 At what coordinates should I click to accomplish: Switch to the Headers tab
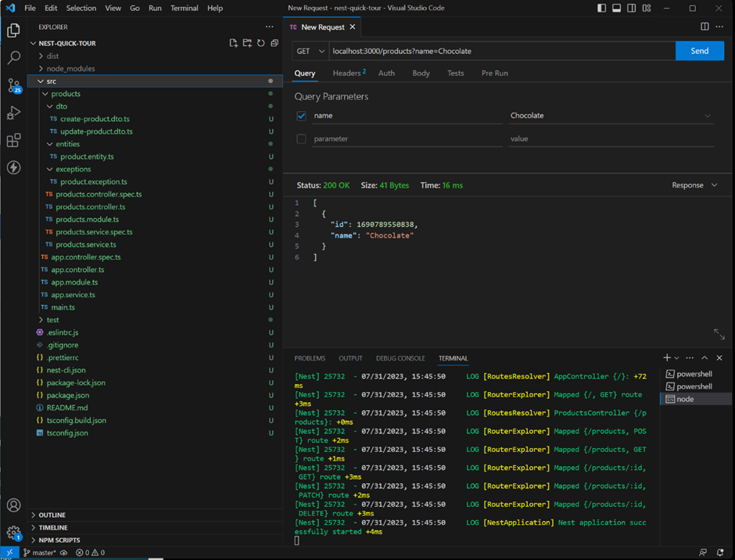point(350,74)
